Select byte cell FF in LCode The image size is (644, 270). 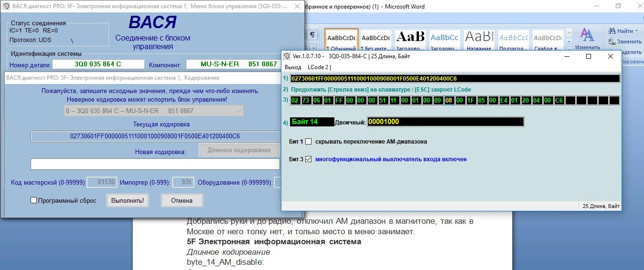[x=339, y=101]
